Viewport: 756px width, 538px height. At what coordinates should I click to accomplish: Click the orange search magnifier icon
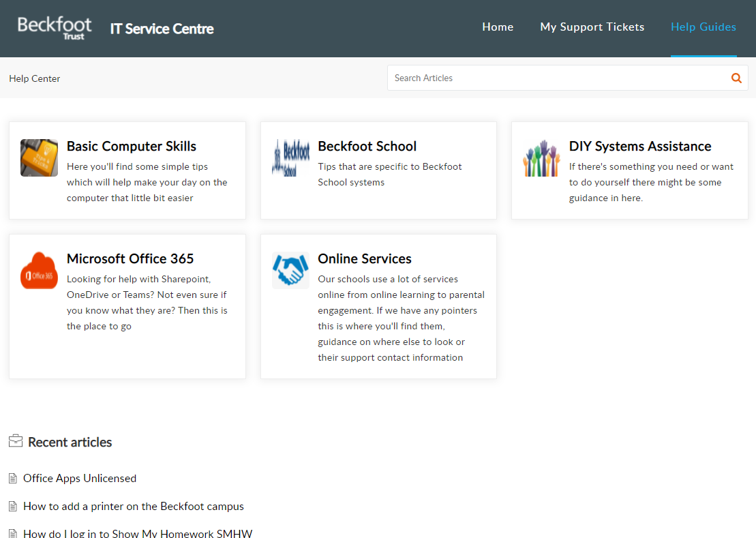pos(736,78)
